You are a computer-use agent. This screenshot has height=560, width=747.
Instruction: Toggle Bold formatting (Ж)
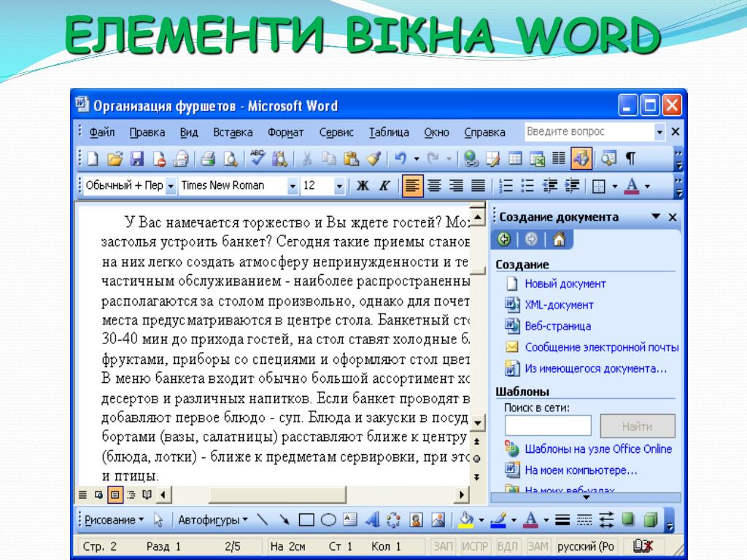click(363, 186)
